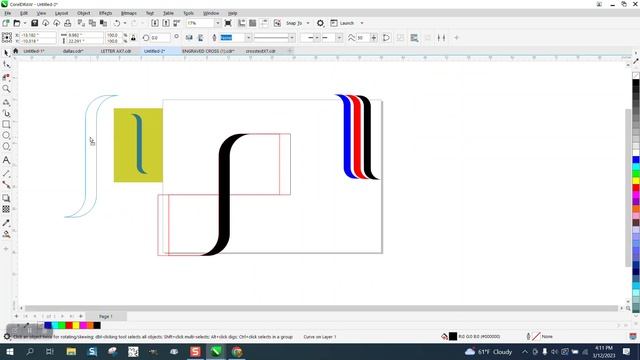Click the rotation angle input field
This screenshot has height=360, width=640.
coord(159,38)
